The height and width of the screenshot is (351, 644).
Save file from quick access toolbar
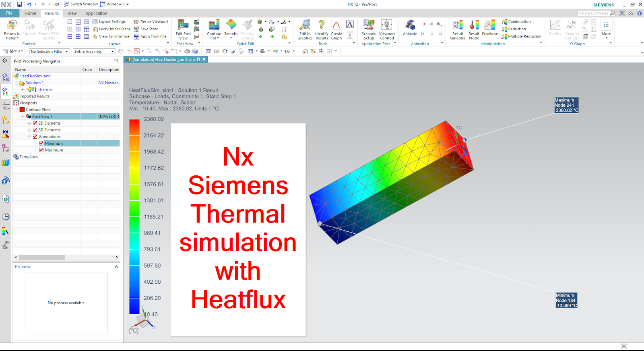coord(19,4)
